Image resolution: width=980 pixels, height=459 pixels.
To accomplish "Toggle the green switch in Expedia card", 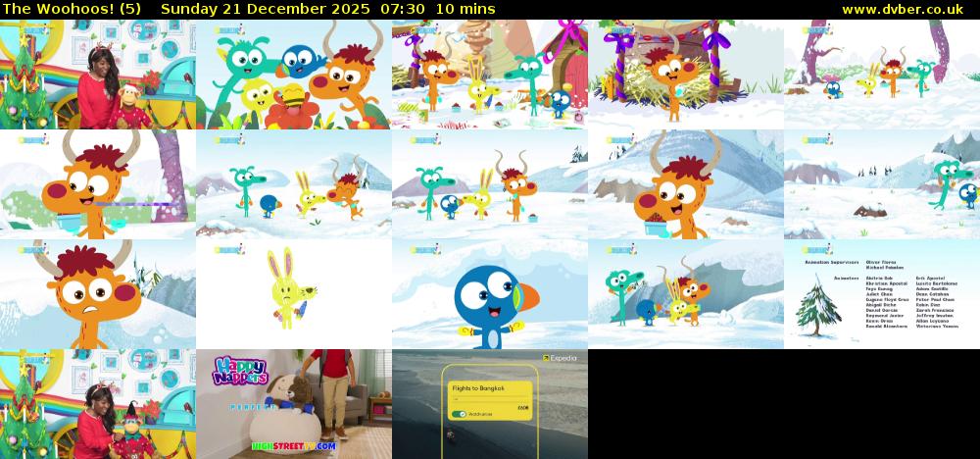I will point(461,413).
